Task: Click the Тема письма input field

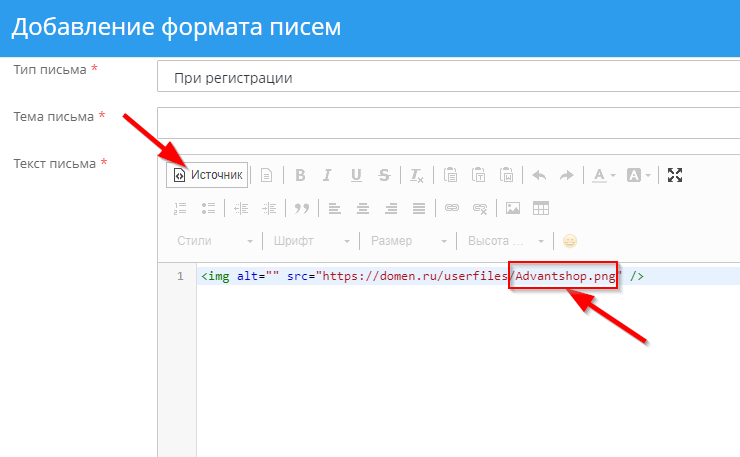Action: 448,122
